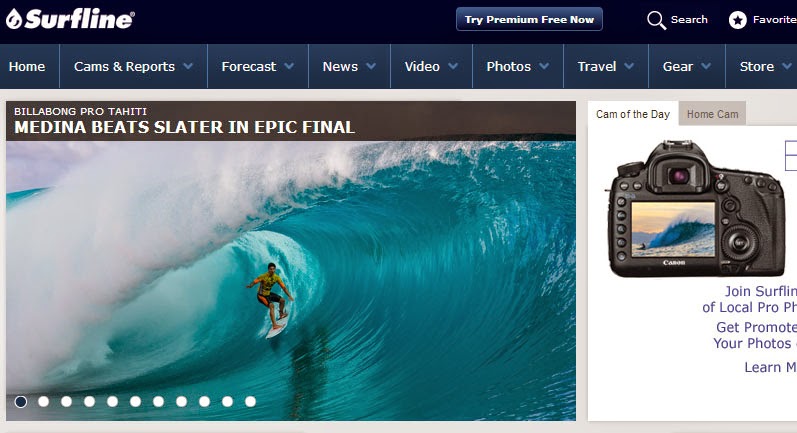This screenshot has height=433, width=797.
Task: Select the last slideshow dot
Action: 251,401
